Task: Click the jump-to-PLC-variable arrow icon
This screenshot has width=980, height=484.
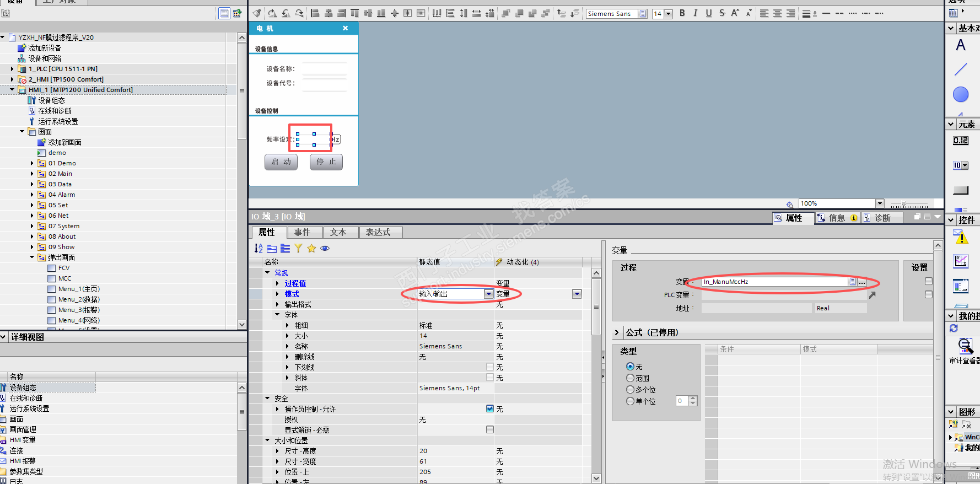Action: (872, 295)
